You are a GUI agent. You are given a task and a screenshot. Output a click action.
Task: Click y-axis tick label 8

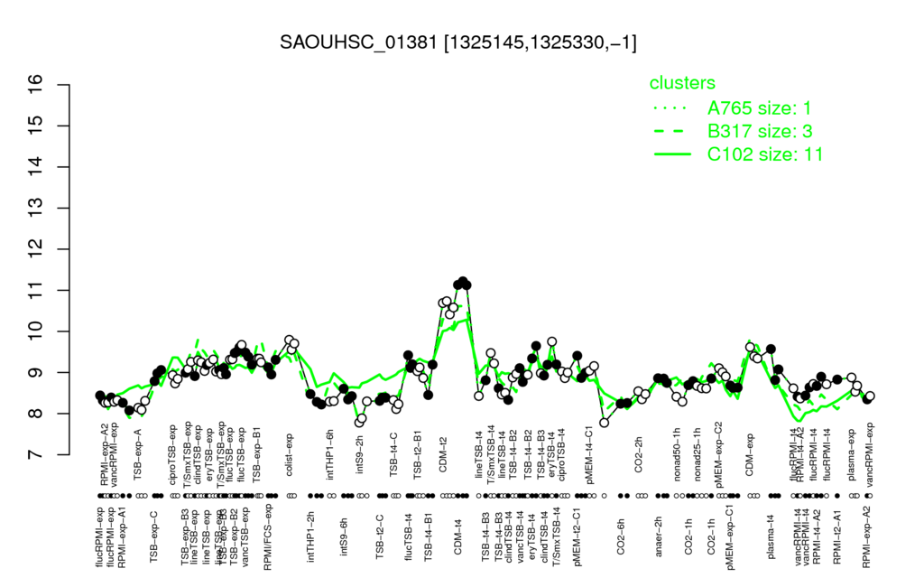36,414
